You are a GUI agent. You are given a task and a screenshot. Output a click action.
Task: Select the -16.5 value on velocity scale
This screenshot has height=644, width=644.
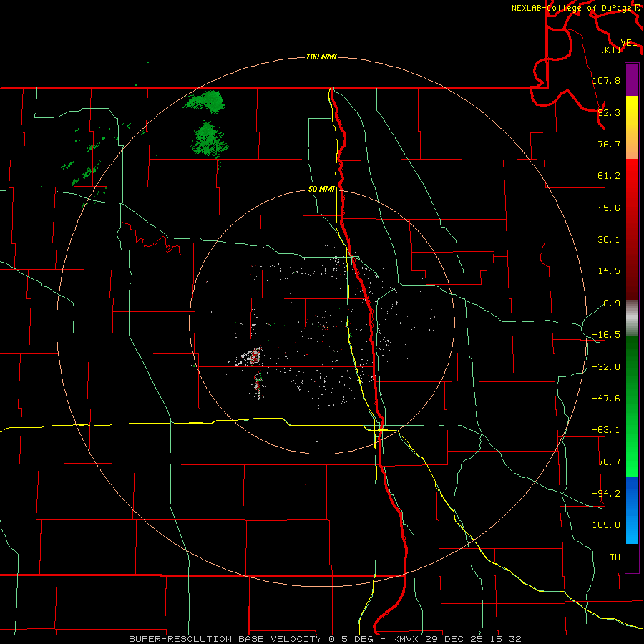(x=606, y=335)
